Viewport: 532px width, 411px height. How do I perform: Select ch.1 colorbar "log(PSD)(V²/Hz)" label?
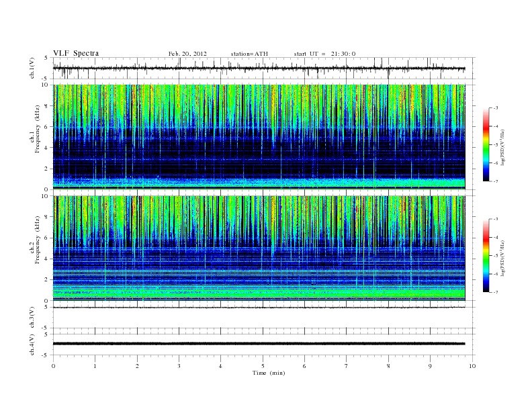click(502, 146)
